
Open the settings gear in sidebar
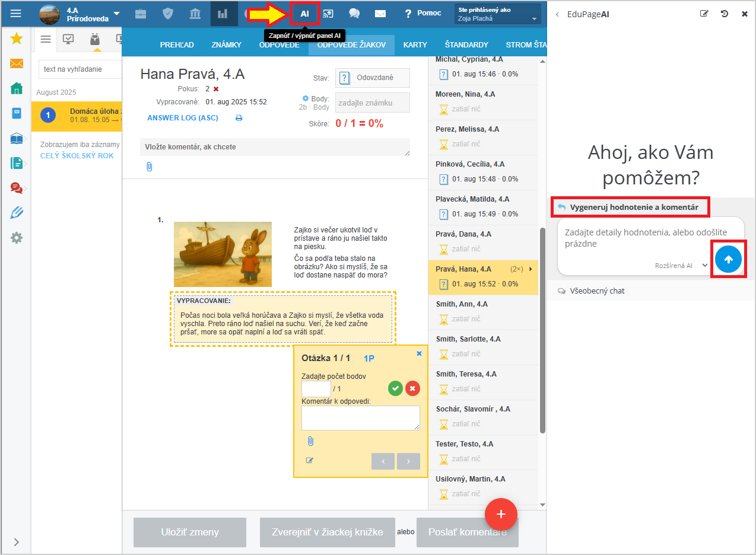[17, 238]
